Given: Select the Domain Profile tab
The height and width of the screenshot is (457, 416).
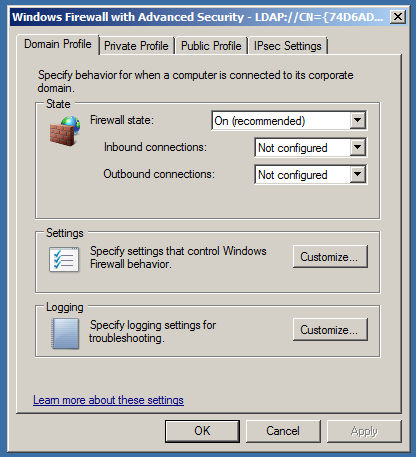Looking at the screenshot, I should pyautogui.click(x=58, y=44).
